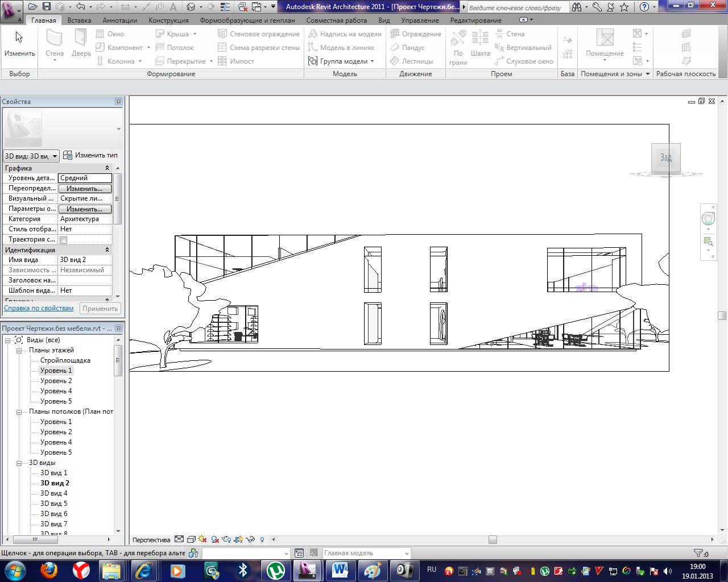The image size is (728, 582).
Task: Select the Стройплощадка floor plan
Action: point(65,360)
